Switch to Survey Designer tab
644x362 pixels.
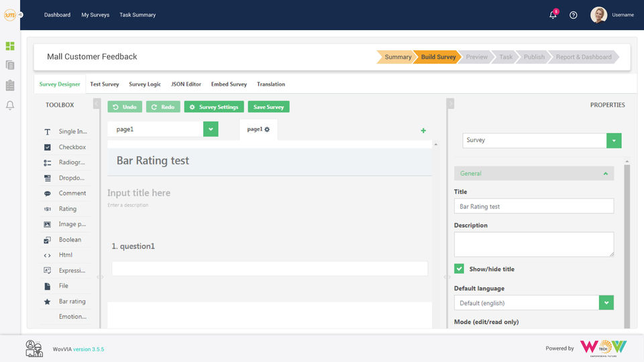[x=60, y=84]
